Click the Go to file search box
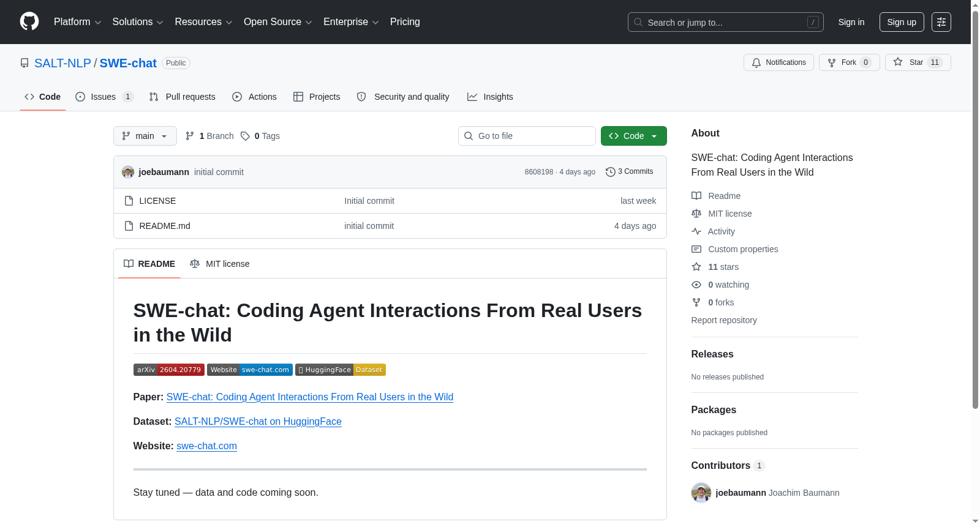This screenshot has width=980, height=527. pyautogui.click(x=527, y=136)
